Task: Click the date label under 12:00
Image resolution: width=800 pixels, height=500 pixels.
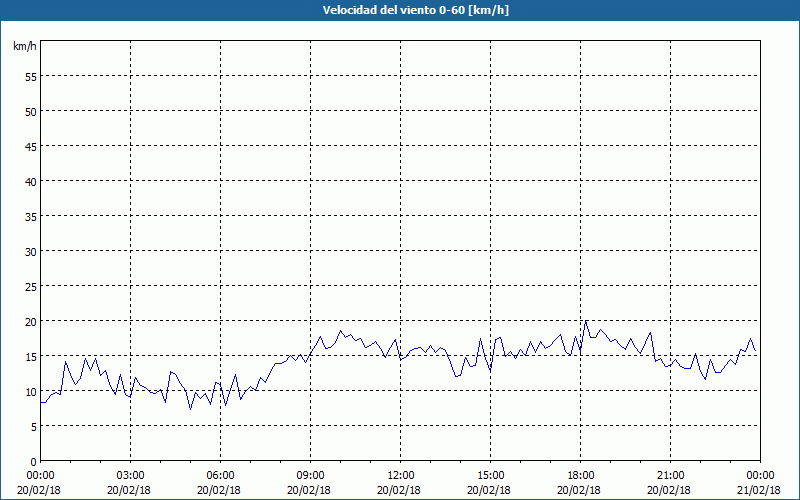Action: click(x=399, y=490)
